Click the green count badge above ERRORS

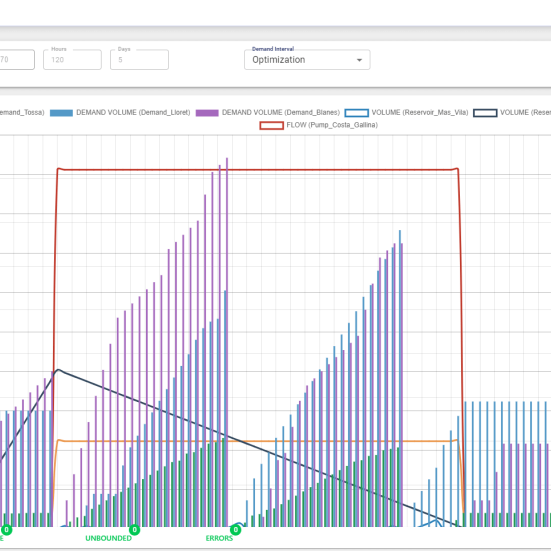coord(235,530)
